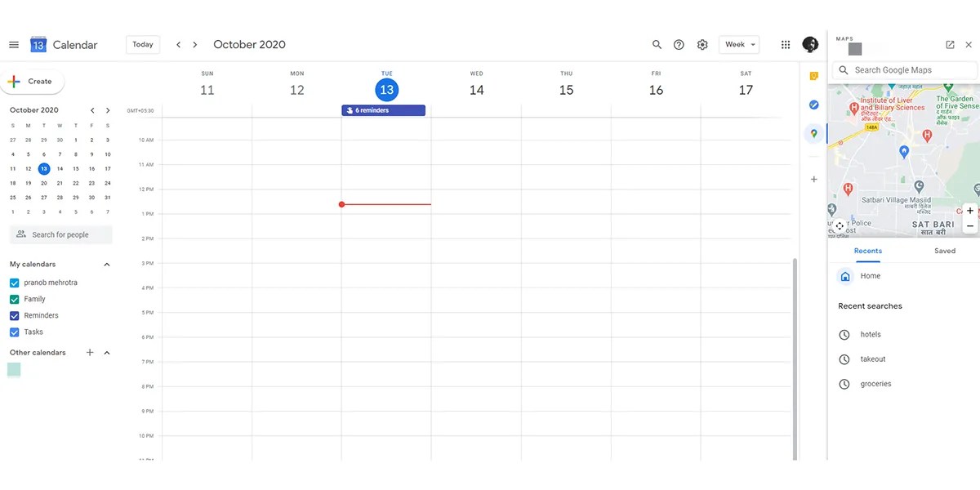Open the Create event button

click(33, 81)
